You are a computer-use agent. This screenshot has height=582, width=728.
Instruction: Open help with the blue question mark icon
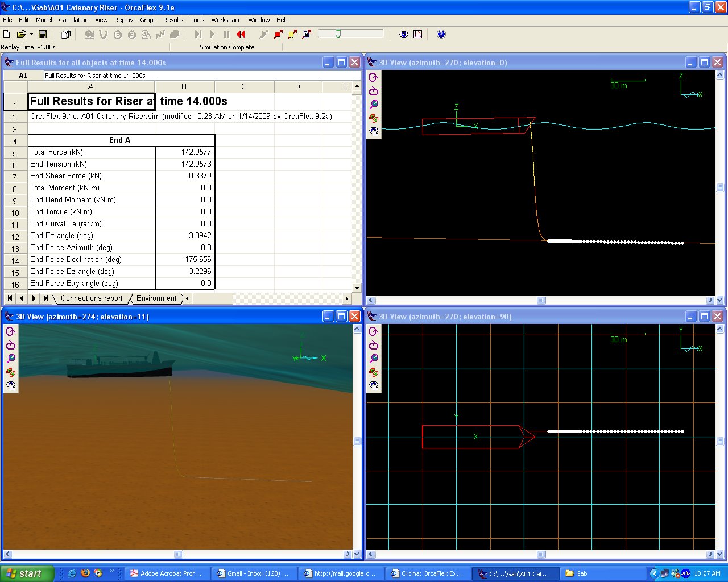click(x=441, y=34)
